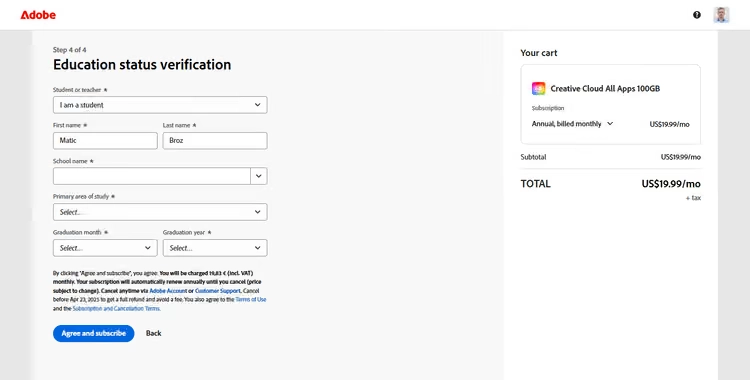
Task: Change the 'Annual, billed monthly' subscription option
Action: [x=572, y=124]
